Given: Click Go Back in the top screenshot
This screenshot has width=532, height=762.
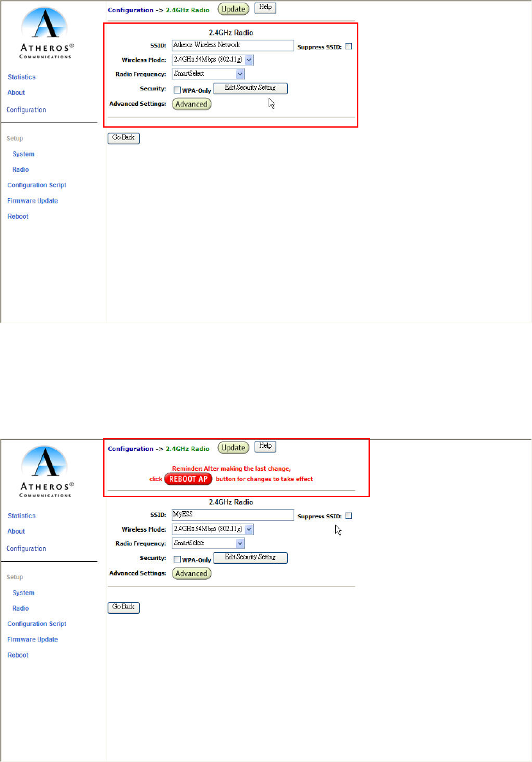Looking at the screenshot, I should (x=124, y=139).
